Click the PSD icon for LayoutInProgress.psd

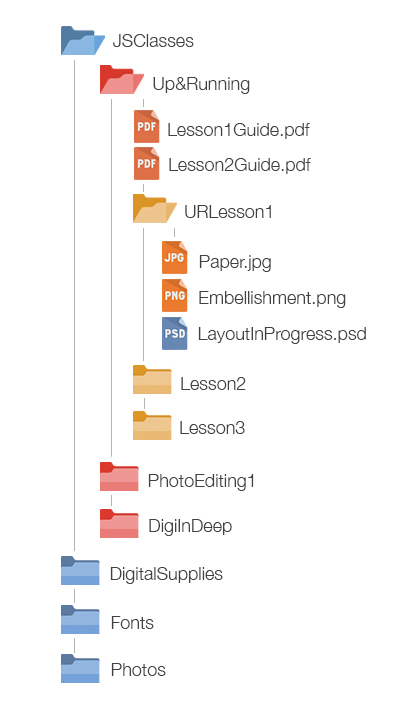(x=175, y=333)
